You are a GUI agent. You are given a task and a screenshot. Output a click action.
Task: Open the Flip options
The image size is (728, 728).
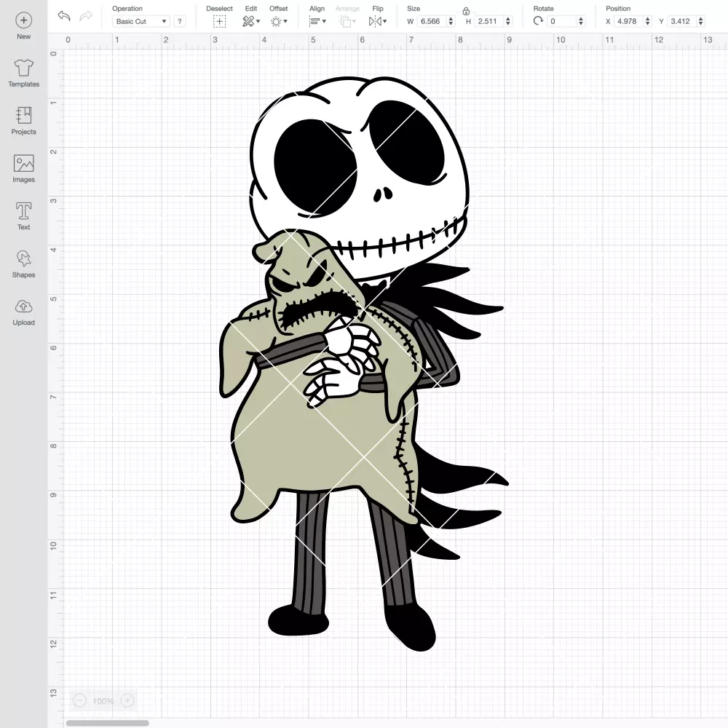tap(377, 21)
